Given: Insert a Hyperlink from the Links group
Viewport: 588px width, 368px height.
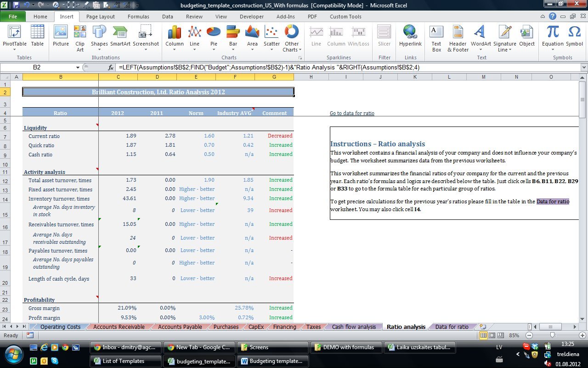Looking at the screenshot, I should click(410, 36).
